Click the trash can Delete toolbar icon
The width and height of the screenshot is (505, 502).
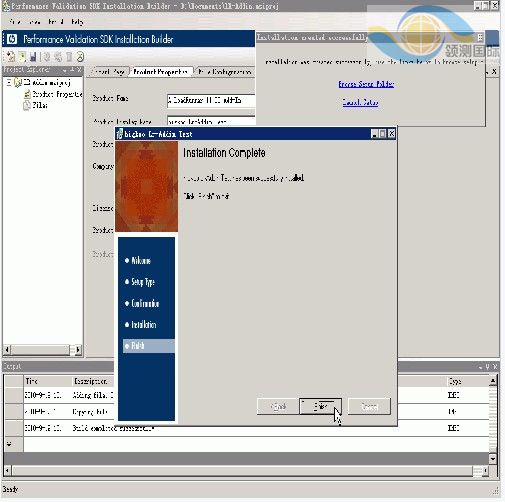pos(69,57)
